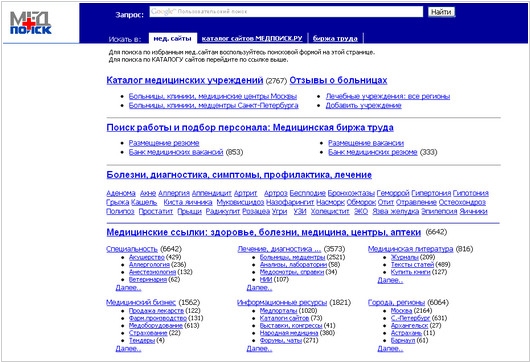
Task: Open Медицинский бизнес category link
Action: pyautogui.click(x=141, y=303)
